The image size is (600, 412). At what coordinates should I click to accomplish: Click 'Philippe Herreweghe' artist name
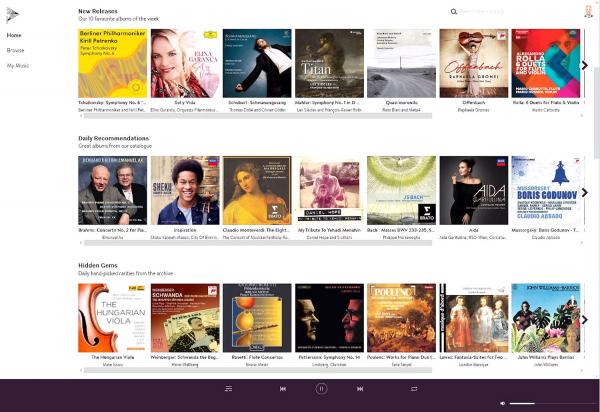click(401, 237)
